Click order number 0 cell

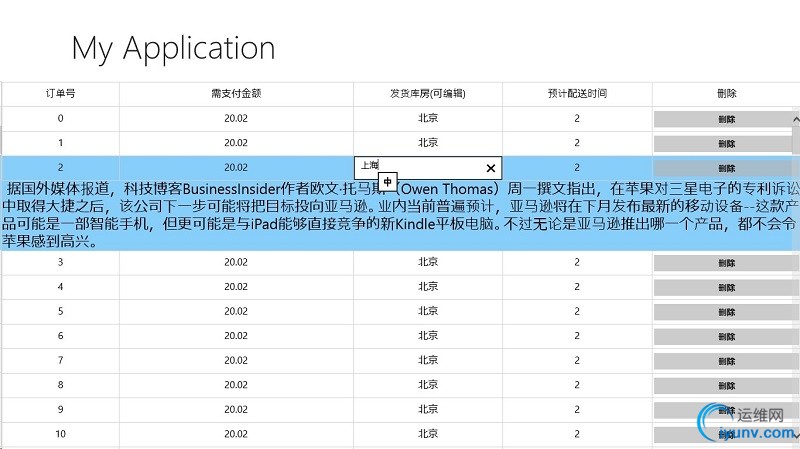coord(61,118)
